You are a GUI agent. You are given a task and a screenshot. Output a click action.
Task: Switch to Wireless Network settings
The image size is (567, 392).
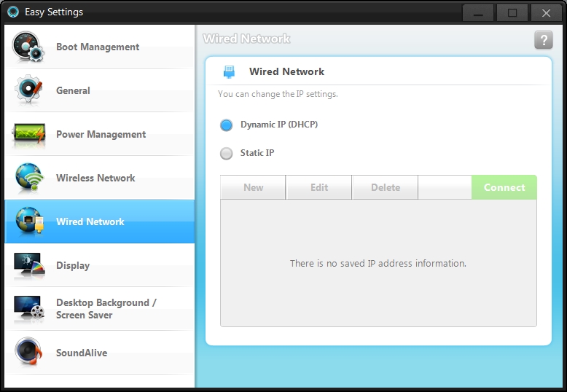[x=95, y=178]
